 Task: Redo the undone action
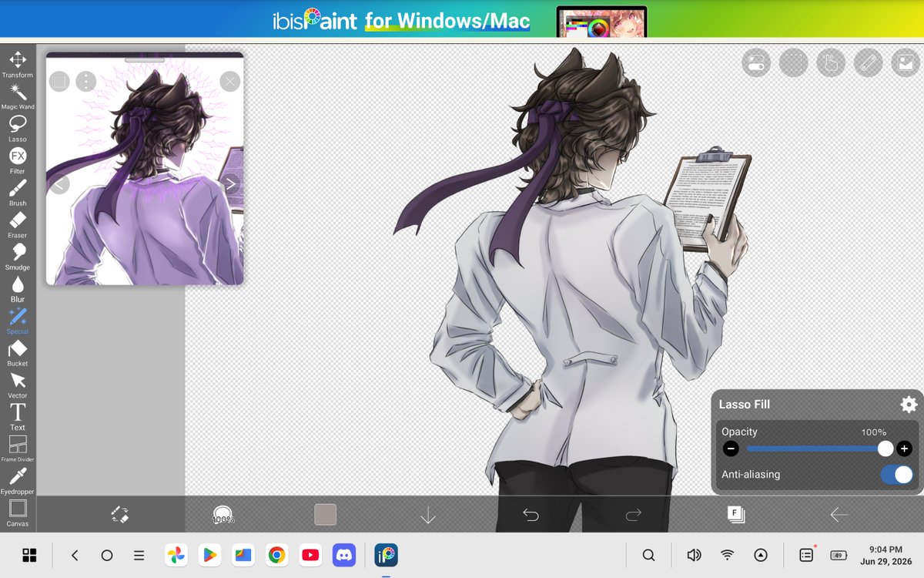633,514
